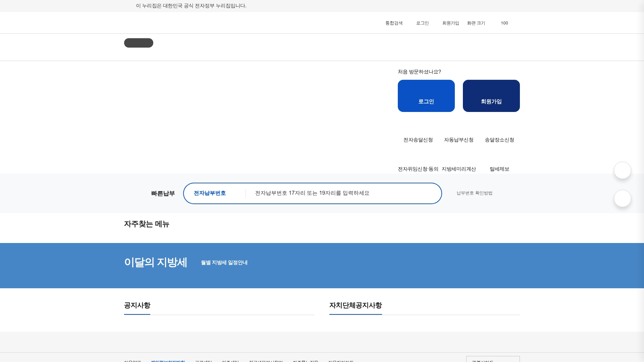Click the navy 회원가입 card button
The image size is (644, 362).
pyautogui.click(x=491, y=96)
